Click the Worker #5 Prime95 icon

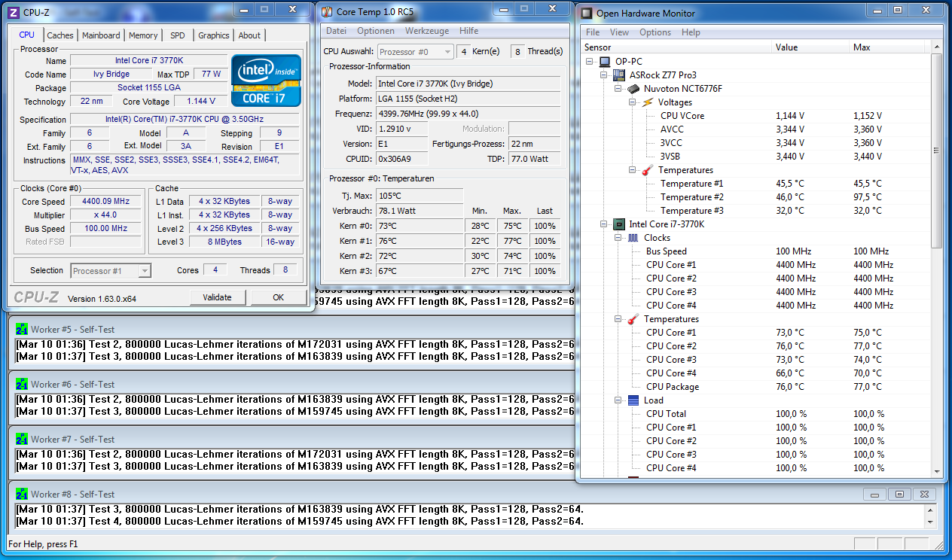coord(22,329)
